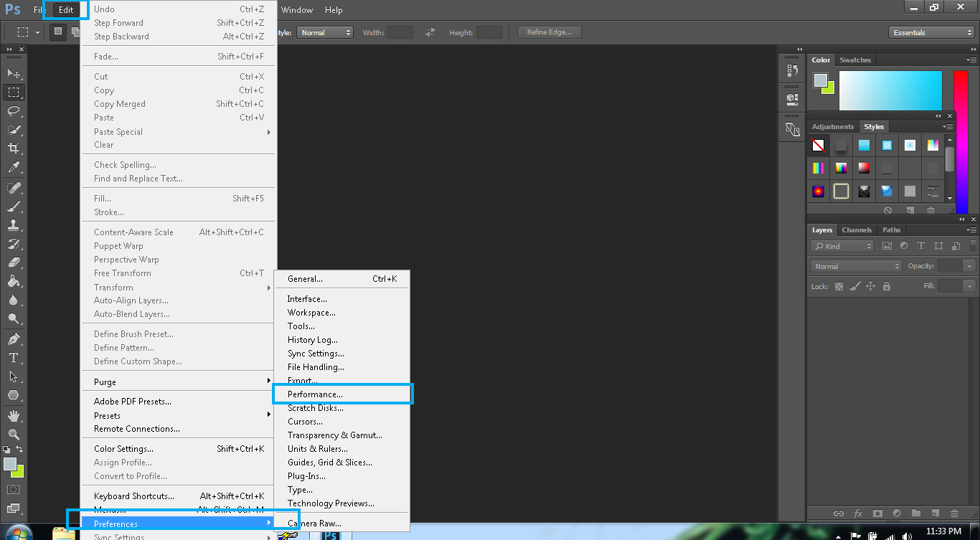Viewport: 980px width, 540px height.
Task: Click the hue spectrum slider bar
Action: click(x=961, y=142)
